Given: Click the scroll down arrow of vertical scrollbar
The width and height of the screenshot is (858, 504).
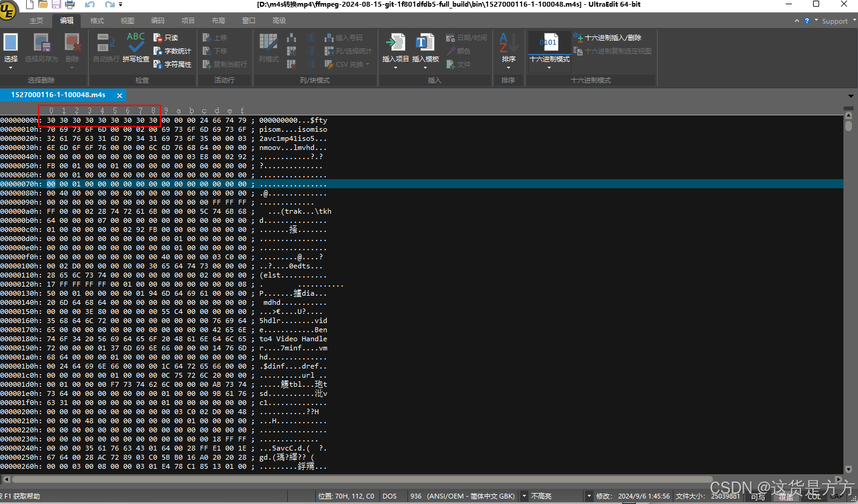Looking at the screenshot, I should tap(848, 469).
